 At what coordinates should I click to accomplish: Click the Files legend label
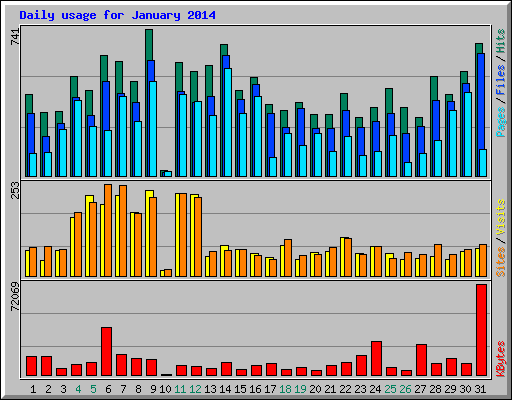tap(500, 80)
